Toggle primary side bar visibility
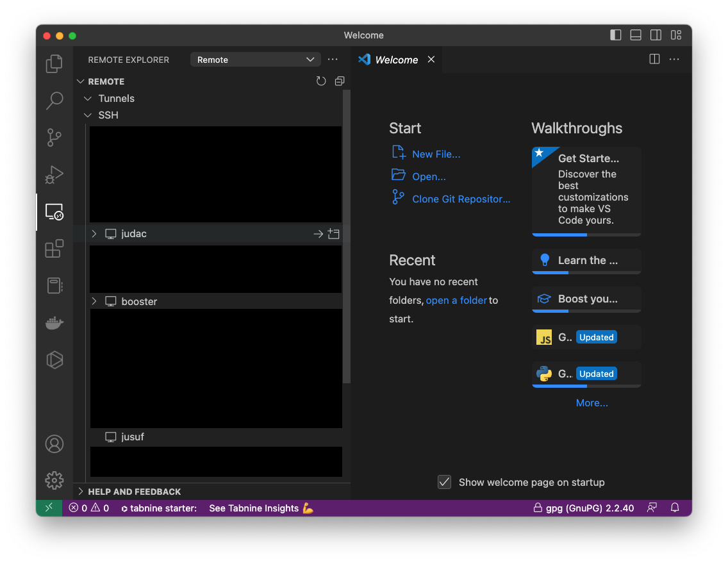Screen dimensions: 728x564 click(x=615, y=35)
